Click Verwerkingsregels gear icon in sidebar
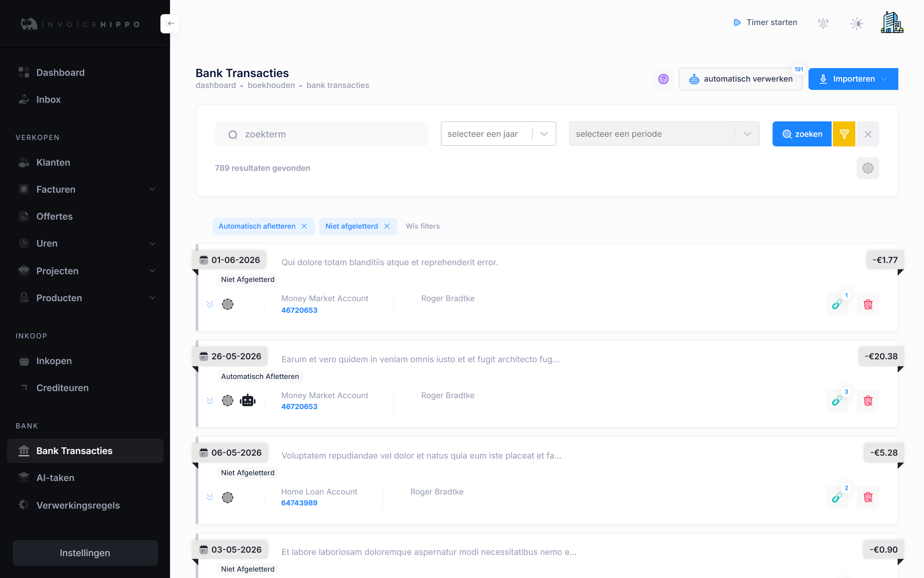The image size is (924, 578). click(24, 505)
